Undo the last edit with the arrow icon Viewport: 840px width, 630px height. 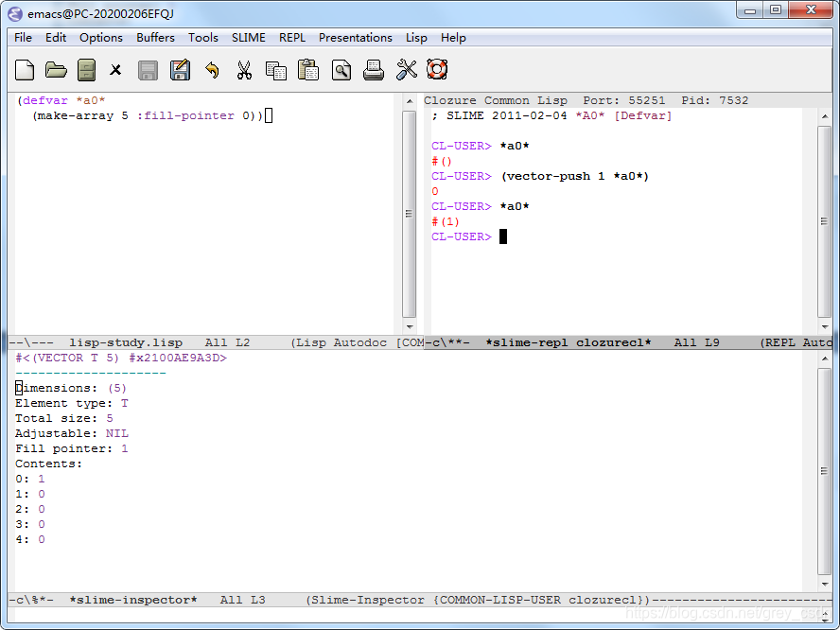211,69
